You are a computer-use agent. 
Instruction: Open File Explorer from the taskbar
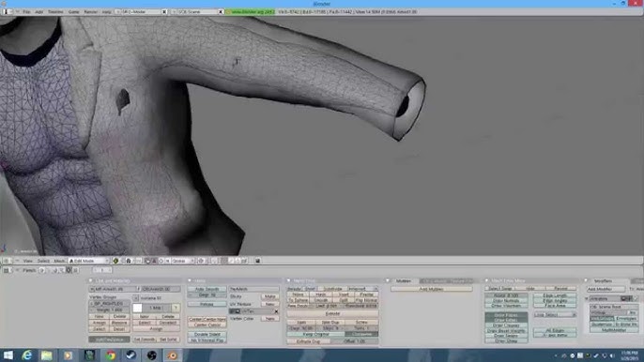pyautogui.click(x=46, y=355)
